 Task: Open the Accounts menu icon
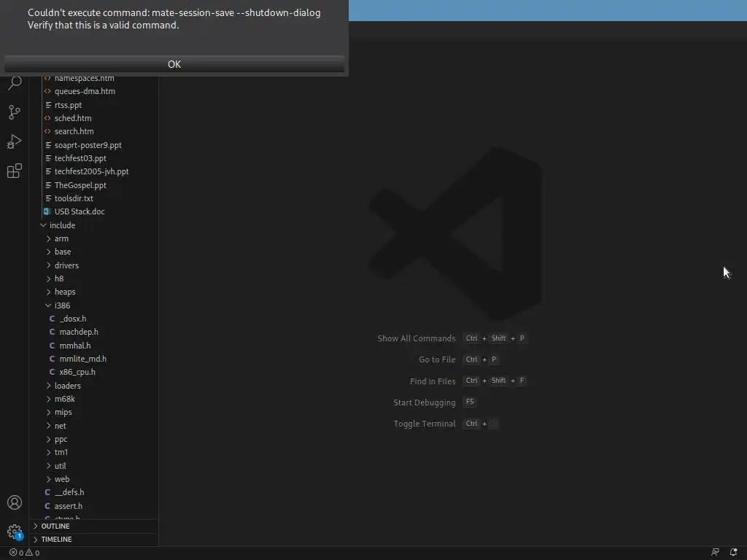pos(15,502)
